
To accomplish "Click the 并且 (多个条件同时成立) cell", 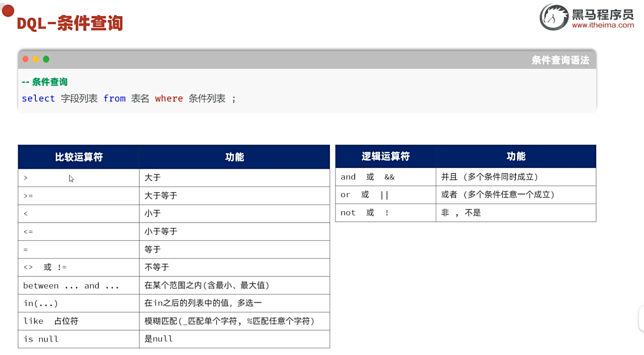I will click(516, 177).
